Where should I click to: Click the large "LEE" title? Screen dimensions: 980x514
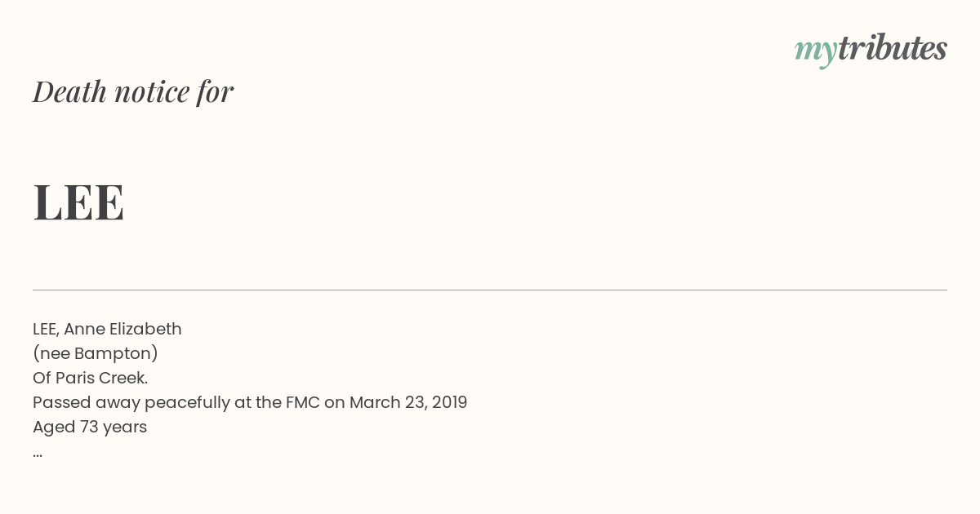tap(78, 202)
